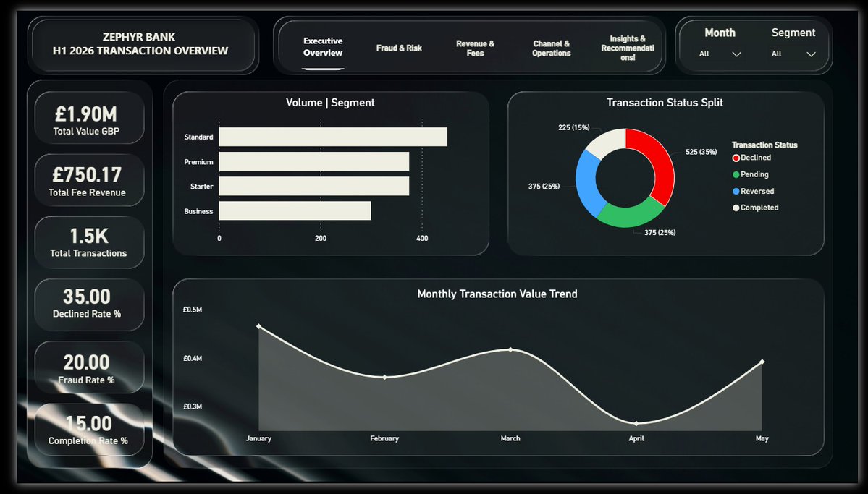This screenshot has height=494, width=868.
Task: Select the Reversed legend blue marker
Action: click(736, 192)
